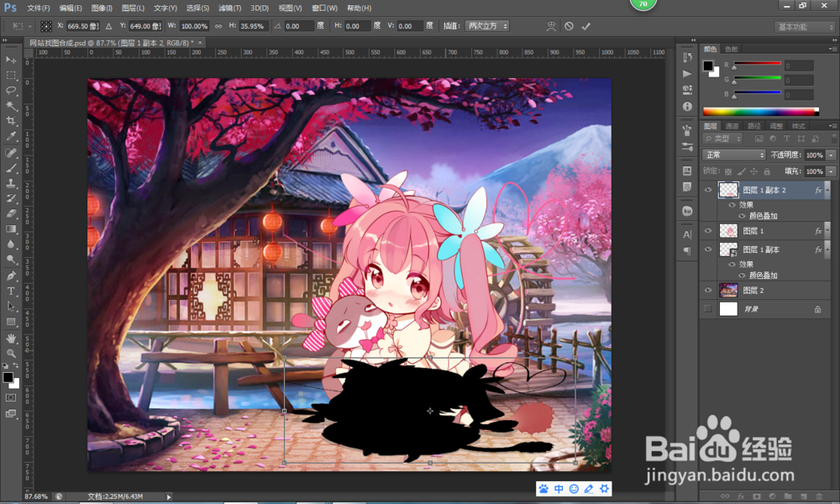This screenshot has width=840, height=504.
Task: Collapse effects of 图层 1 副本
Action: pos(827,249)
